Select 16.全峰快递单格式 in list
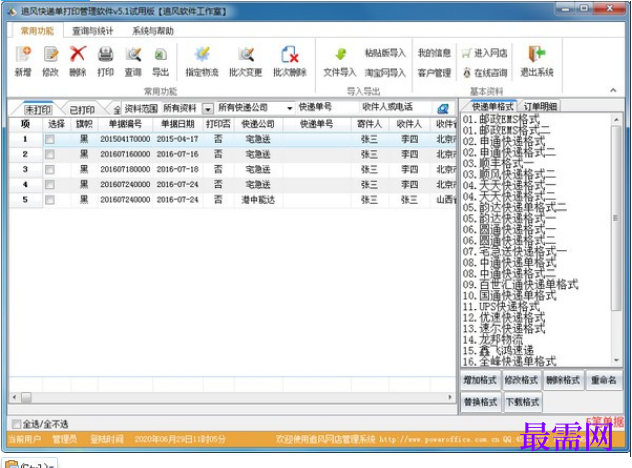632x468 pixels. click(x=509, y=361)
